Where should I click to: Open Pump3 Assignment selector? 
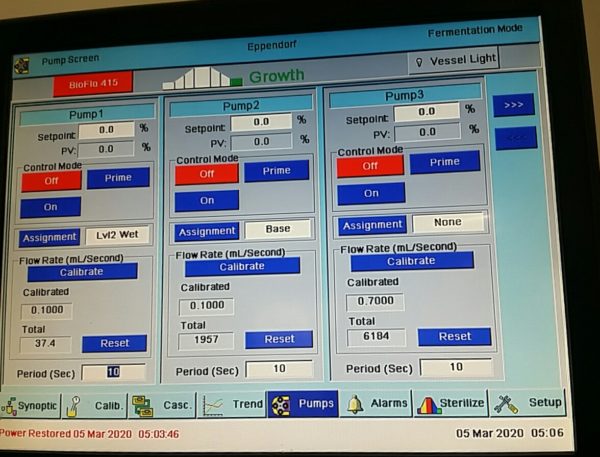tap(371, 225)
